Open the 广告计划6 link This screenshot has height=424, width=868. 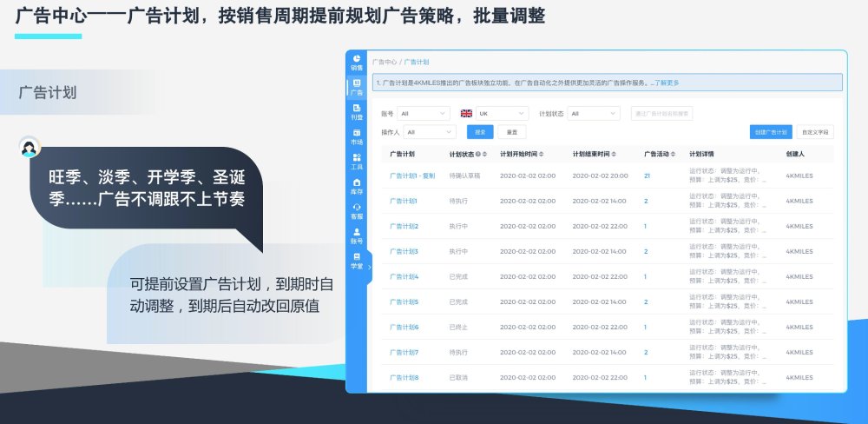tap(404, 327)
